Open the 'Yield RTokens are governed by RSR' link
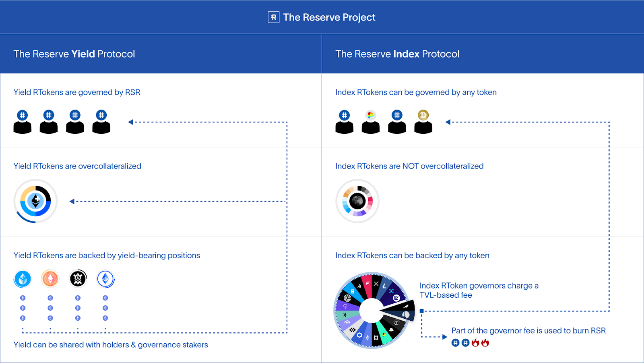 [76, 92]
